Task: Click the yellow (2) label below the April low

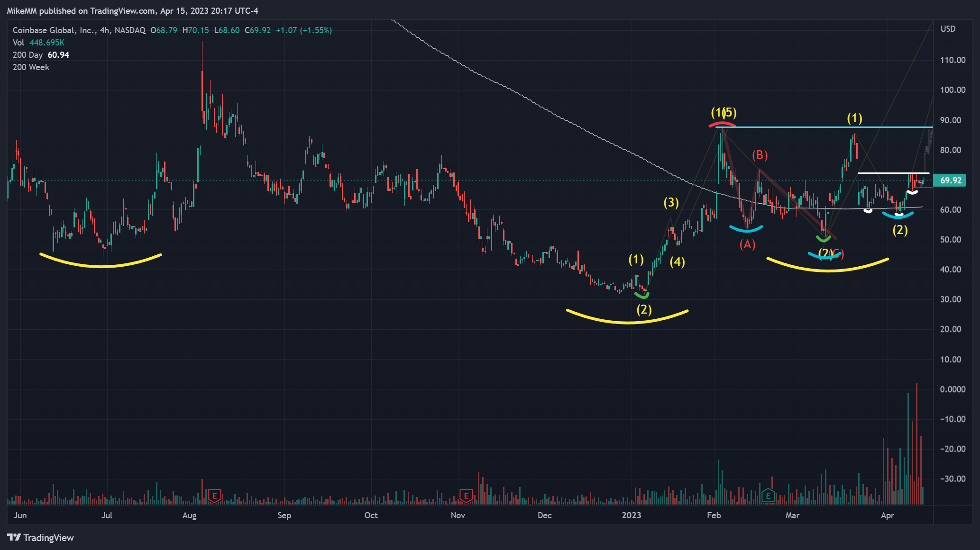Action: tap(900, 230)
